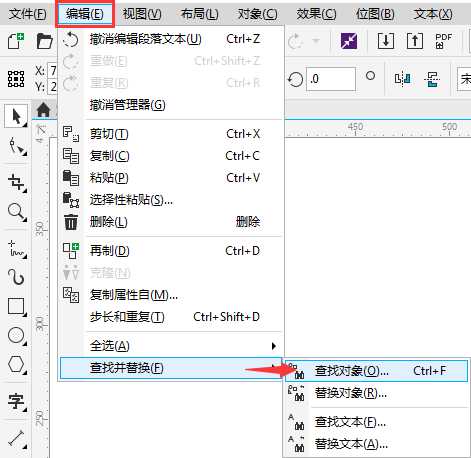
Task: Choose 再制(D) menu entry
Action: pyautogui.click(x=171, y=251)
